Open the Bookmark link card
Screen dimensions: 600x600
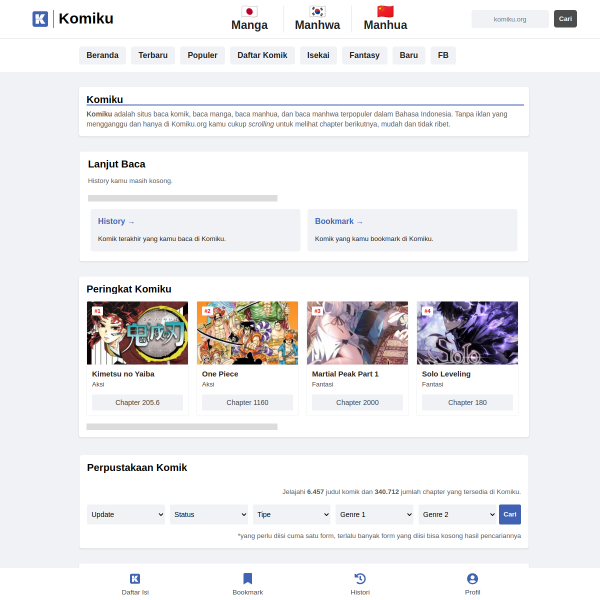pyautogui.click(x=412, y=230)
